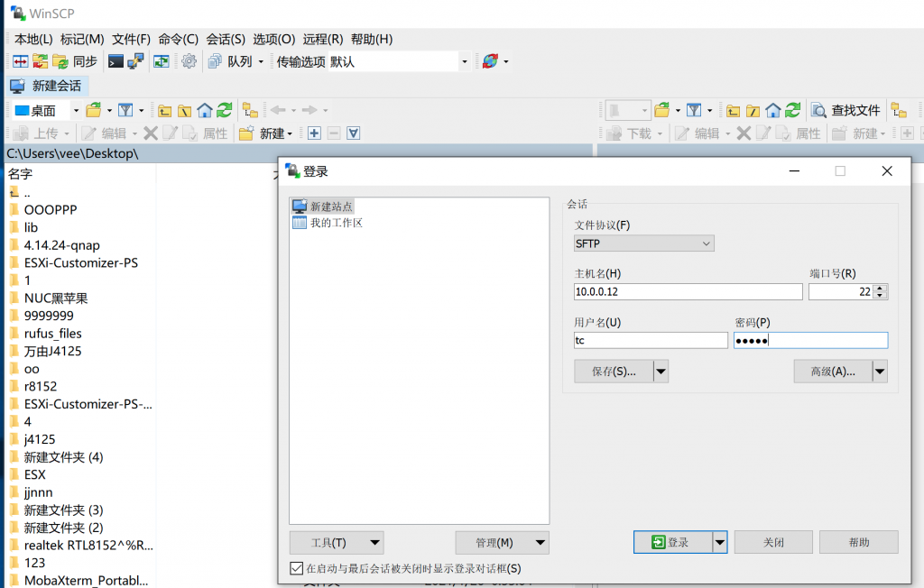
Task: Click remote panel home directory icon
Action: (x=773, y=110)
